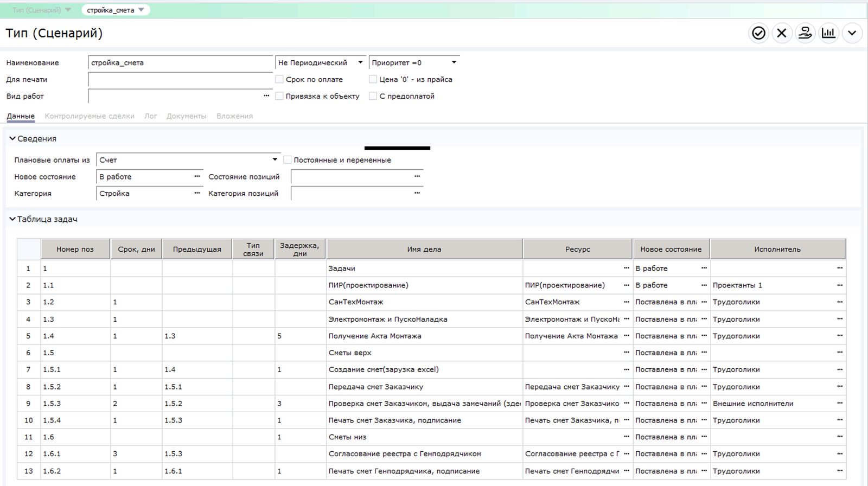The width and height of the screenshot is (868, 486).
Task: Click the hand-with-coin payments icon
Action: point(805,33)
